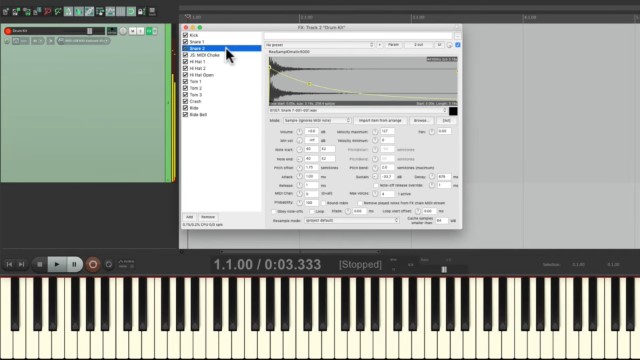
Task: Adjust the Volume knob
Action: click(299, 132)
